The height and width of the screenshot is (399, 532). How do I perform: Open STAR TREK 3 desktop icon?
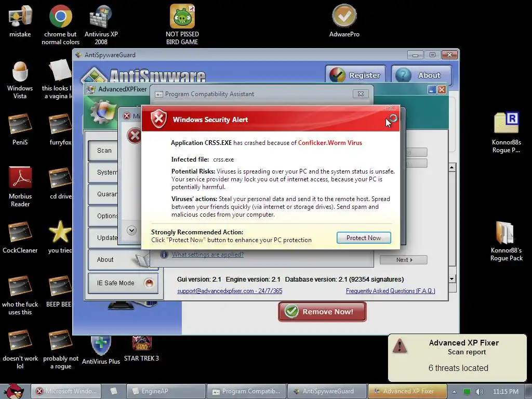(x=141, y=349)
